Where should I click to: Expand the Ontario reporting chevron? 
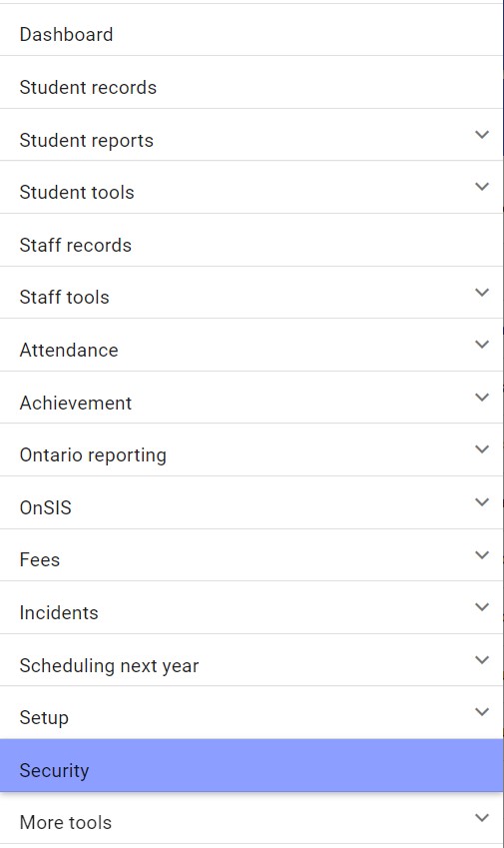coord(482,449)
